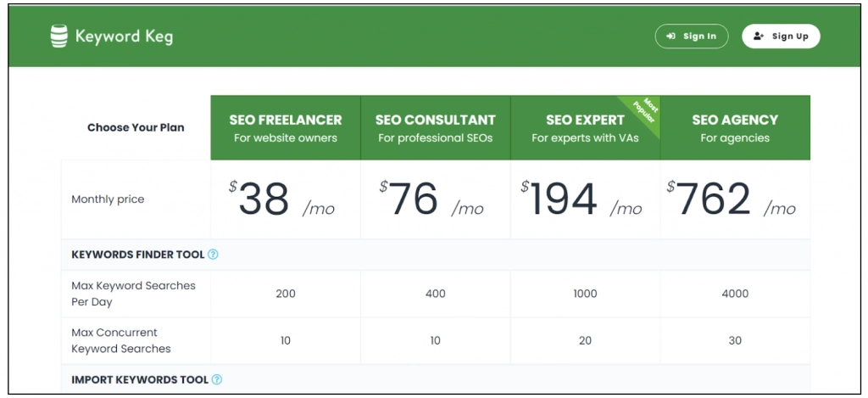This screenshot has width=868, height=398.
Task: Click the Keyword Keg barrel logo icon
Action: (x=58, y=36)
